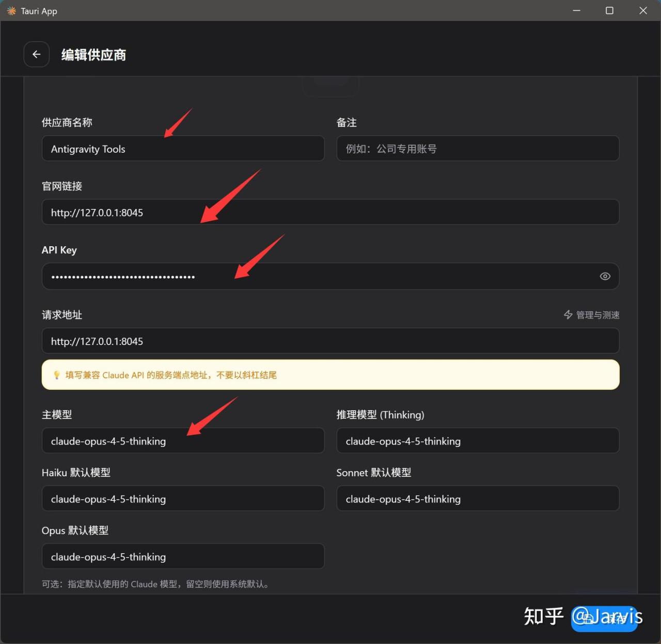Screen dimensions: 661x644
Task: Click into the 备注 notes field
Action: tap(478, 149)
